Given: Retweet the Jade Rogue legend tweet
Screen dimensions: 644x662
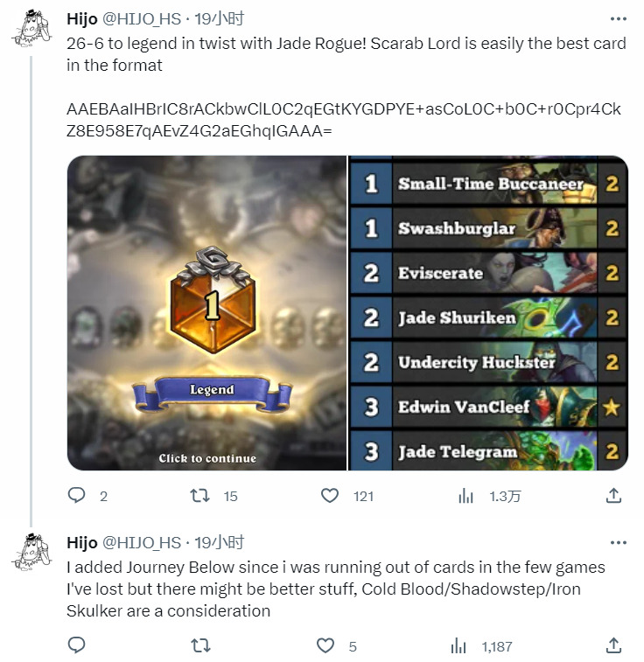Looking at the screenshot, I should click(199, 496).
